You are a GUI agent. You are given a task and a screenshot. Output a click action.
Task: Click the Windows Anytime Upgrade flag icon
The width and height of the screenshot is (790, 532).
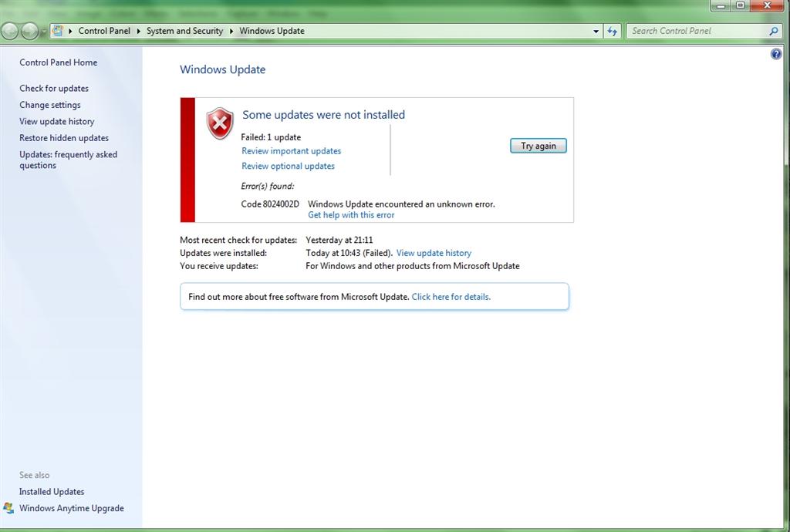pyautogui.click(x=8, y=508)
